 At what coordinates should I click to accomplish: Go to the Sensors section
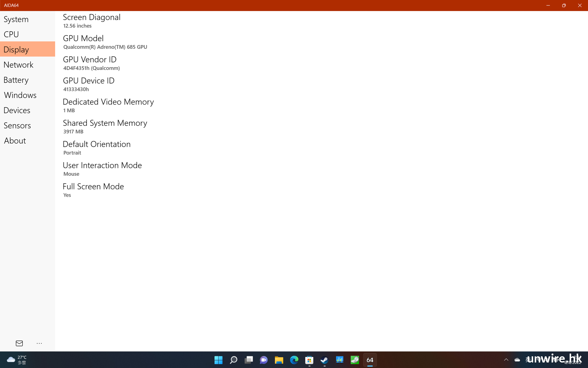coord(17,125)
